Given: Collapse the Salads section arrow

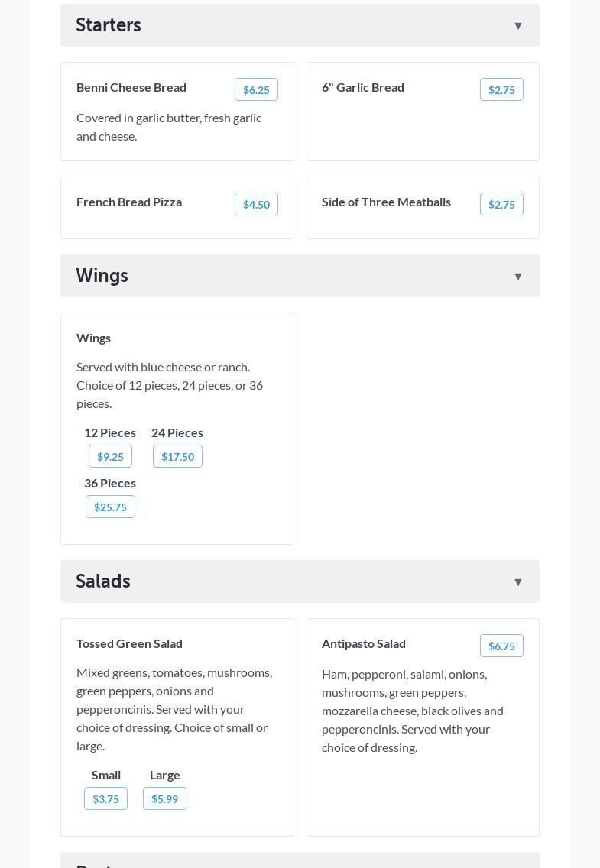Looking at the screenshot, I should 517,582.
